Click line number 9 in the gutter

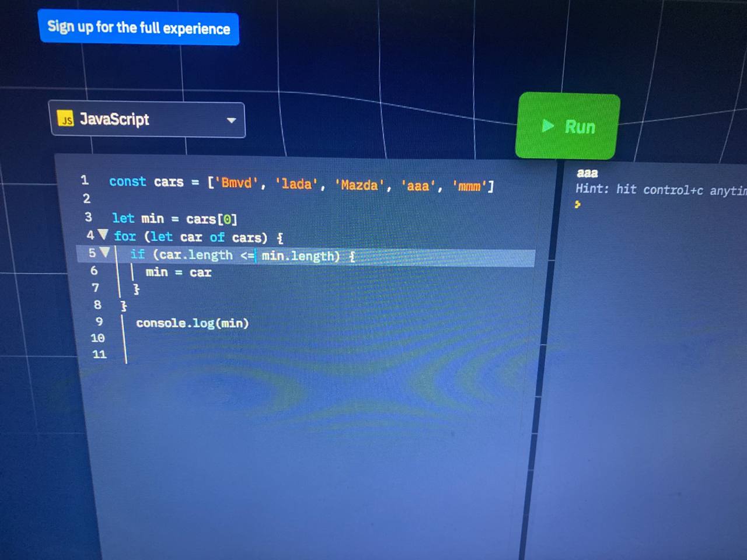coord(99,321)
